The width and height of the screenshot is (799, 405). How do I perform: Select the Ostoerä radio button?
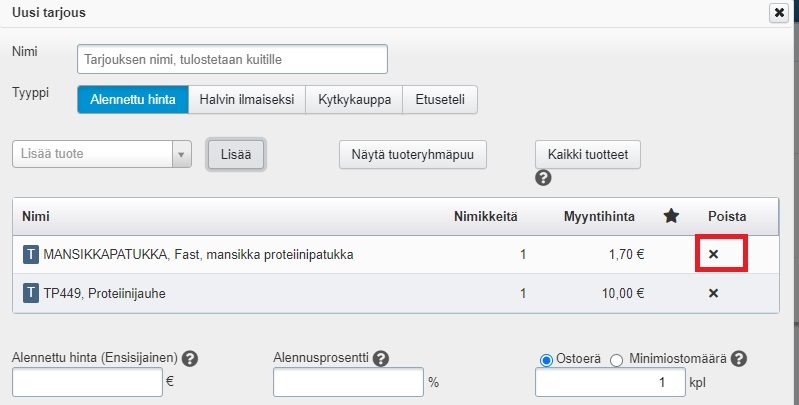click(x=546, y=360)
